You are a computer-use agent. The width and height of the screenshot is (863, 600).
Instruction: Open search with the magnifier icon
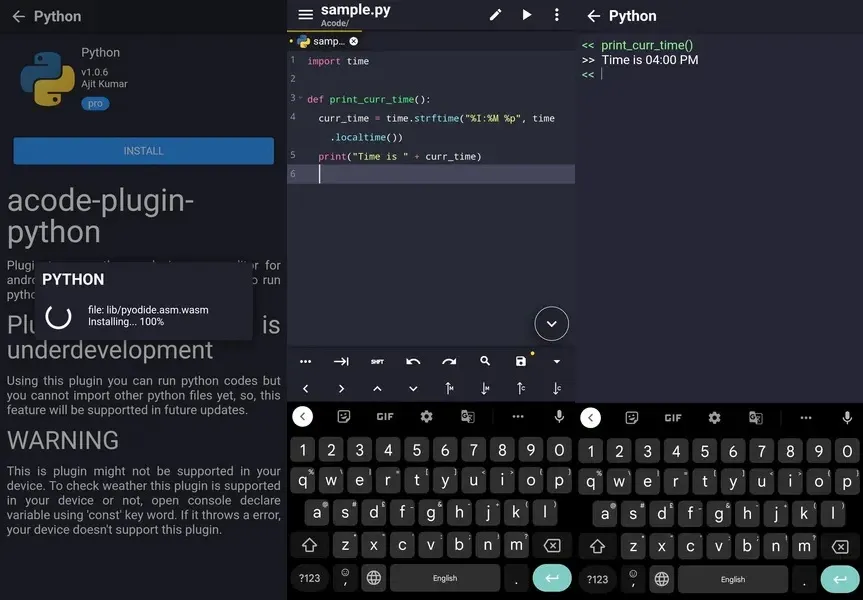coord(485,361)
